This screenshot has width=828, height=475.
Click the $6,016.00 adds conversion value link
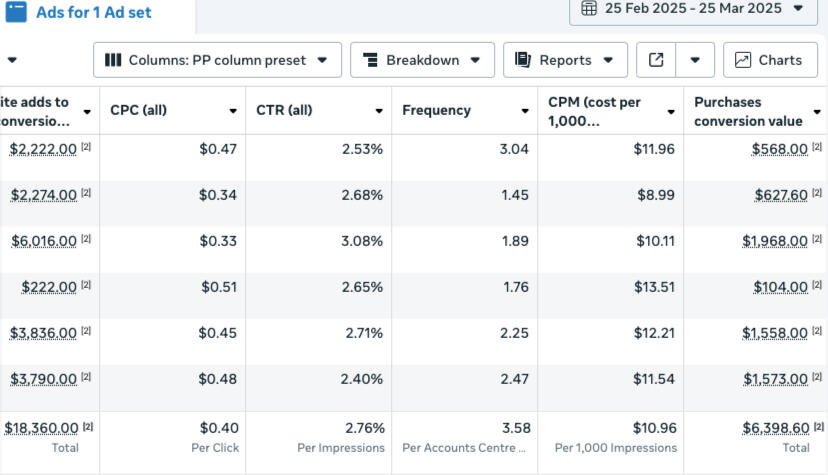tap(43, 241)
